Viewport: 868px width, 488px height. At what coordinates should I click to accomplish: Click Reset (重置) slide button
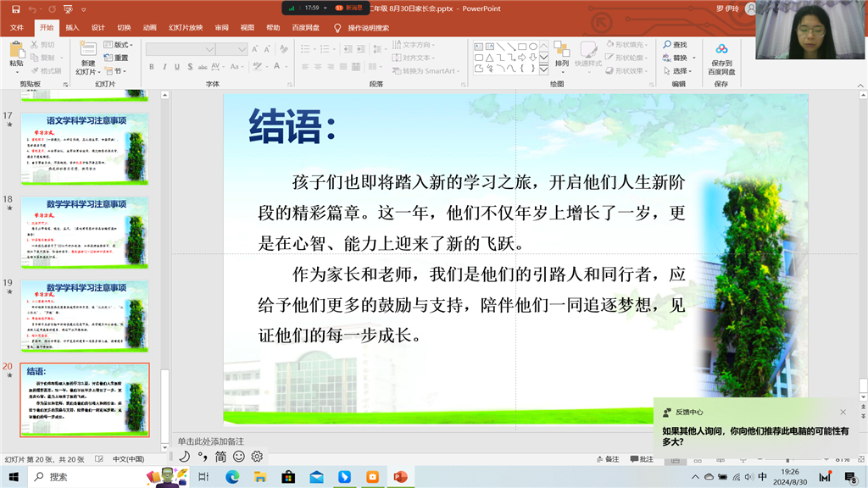(117, 58)
